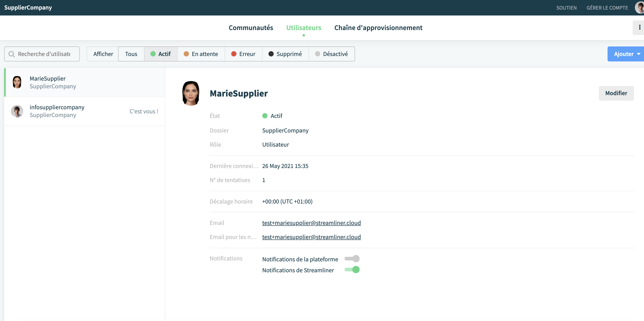Open the Chaîne d'approvisionnement tab

point(378,28)
